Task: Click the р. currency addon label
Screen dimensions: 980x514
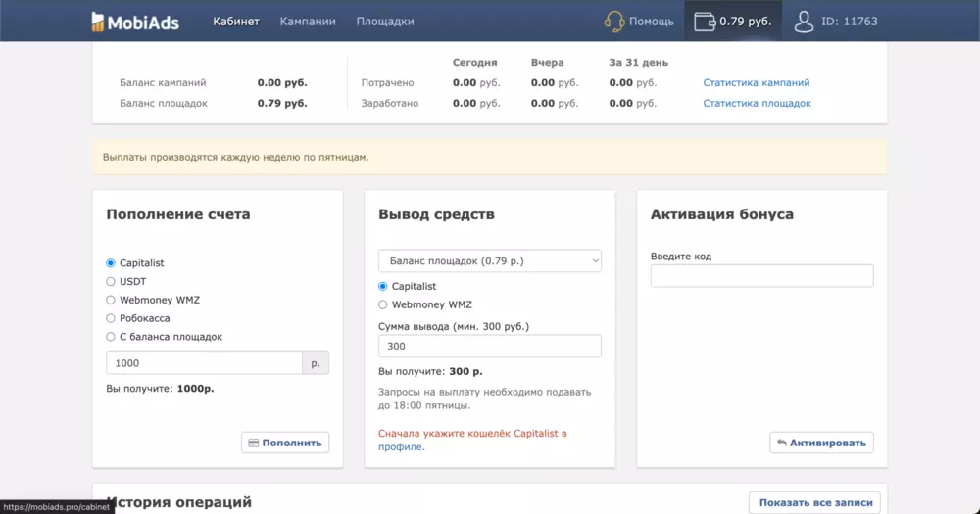Action: tap(316, 363)
